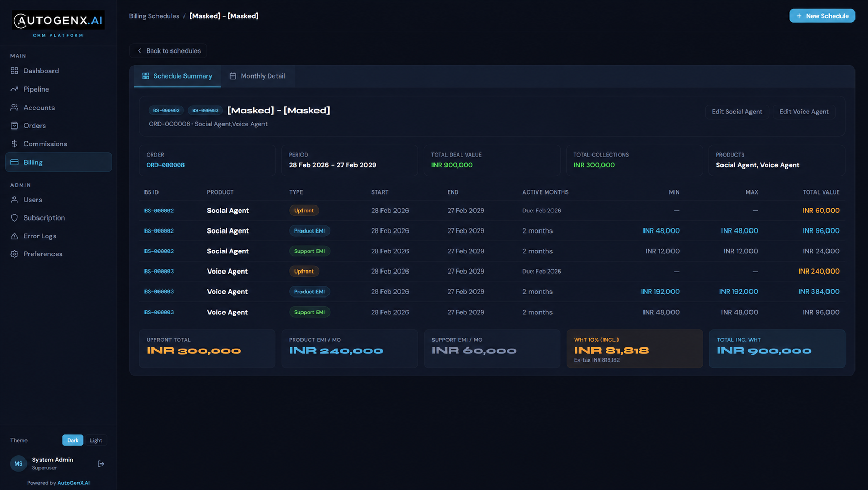868x490 pixels.
Task: Open order link ORD-000008 in Order card
Action: [x=165, y=165]
